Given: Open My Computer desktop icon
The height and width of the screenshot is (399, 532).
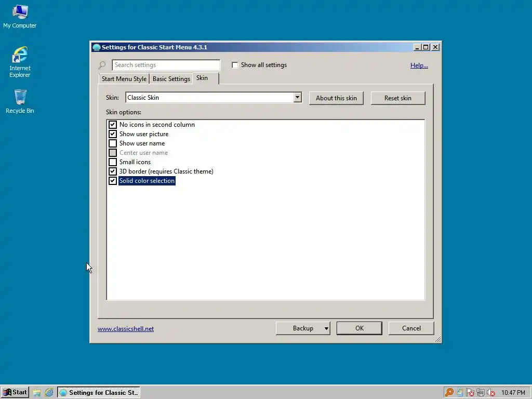Looking at the screenshot, I should coord(20,16).
